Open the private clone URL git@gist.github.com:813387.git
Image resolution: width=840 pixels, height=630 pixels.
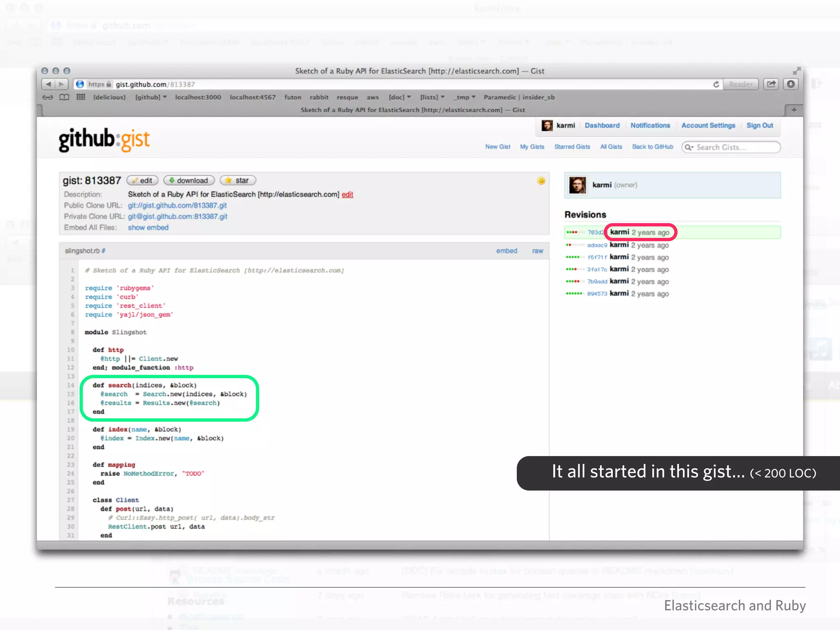point(178,217)
